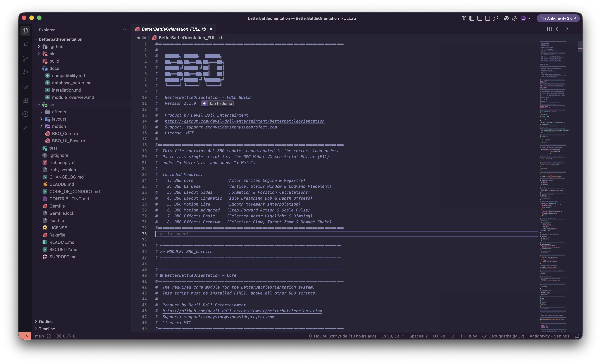601x364 pixels.
Task: Open README.md file
Action: pos(62,242)
